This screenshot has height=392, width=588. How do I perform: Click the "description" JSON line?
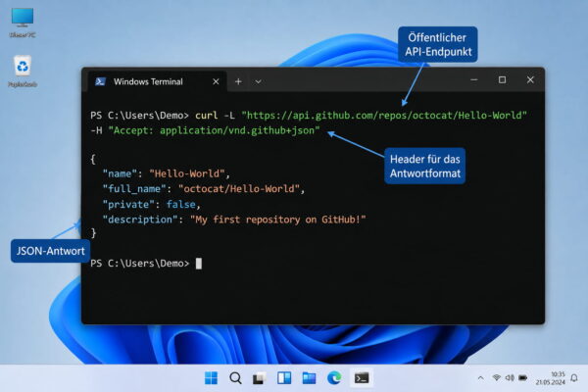[x=234, y=220]
